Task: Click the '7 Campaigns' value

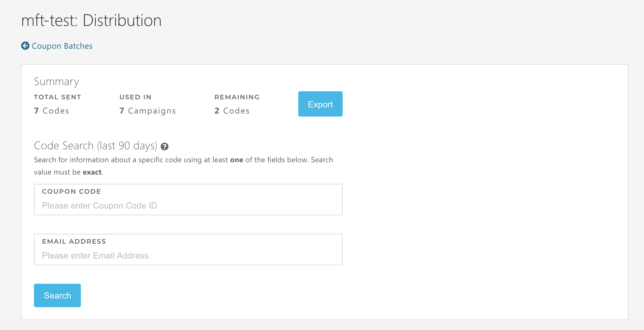Action: coord(148,111)
